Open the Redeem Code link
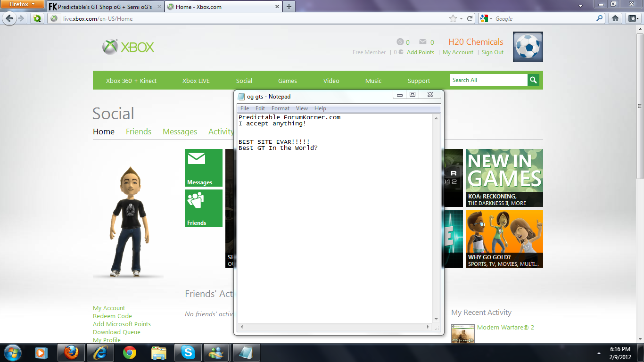644x362 pixels. pos(112,316)
